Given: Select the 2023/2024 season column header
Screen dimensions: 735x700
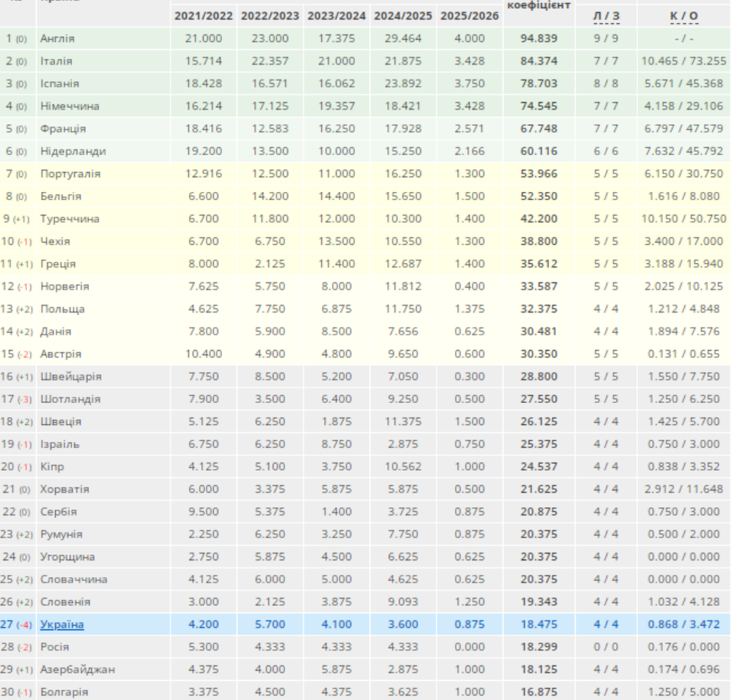Looking at the screenshot, I should [x=337, y=16].
